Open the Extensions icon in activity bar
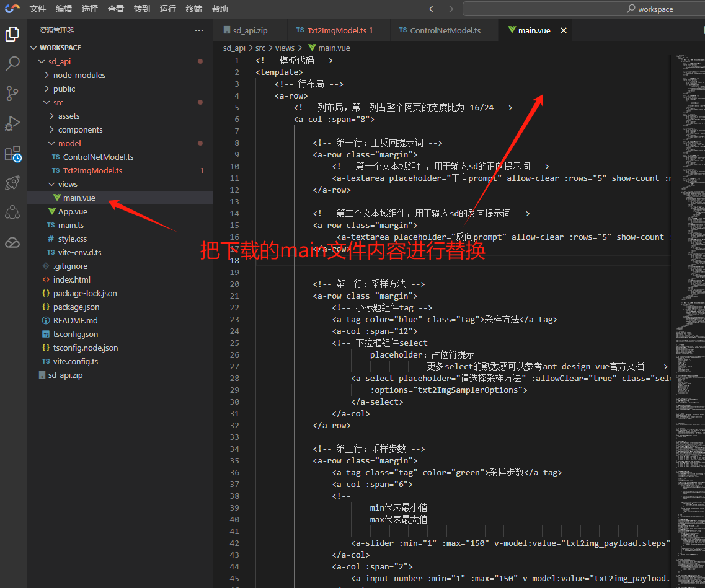Image resolution: width=705 pixels, height=588 pixels. pyautogui.click(x=12, y=153)
